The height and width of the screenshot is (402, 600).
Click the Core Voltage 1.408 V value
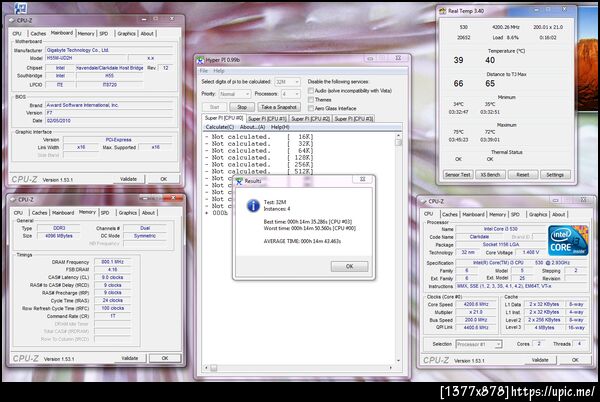pos(531,252)
